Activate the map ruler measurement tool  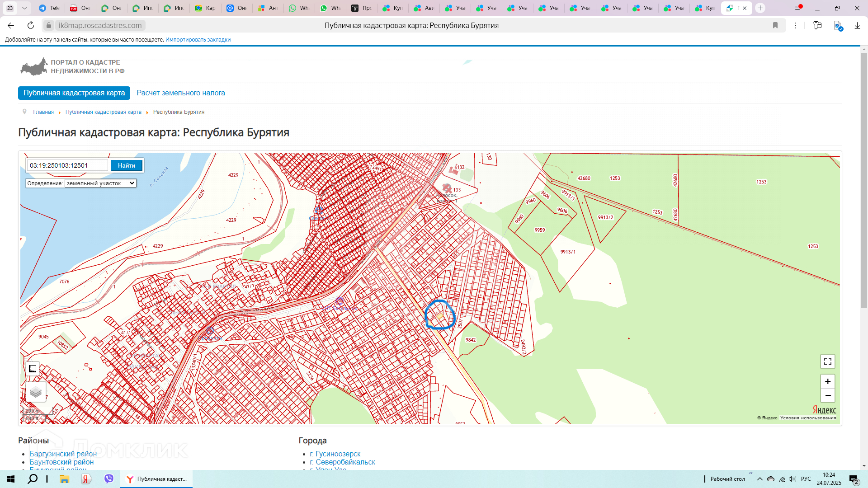[33, 369]
